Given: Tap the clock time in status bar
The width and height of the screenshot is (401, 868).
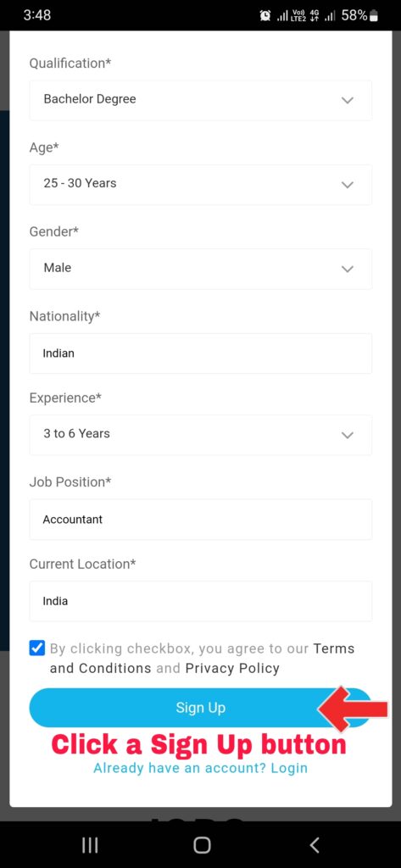Looking at the screenshot, I should (37, 15).
